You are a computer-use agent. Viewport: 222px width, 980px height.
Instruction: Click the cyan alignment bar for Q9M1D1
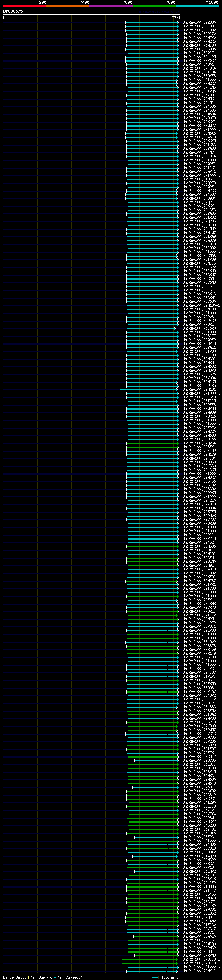coord(149,390)
